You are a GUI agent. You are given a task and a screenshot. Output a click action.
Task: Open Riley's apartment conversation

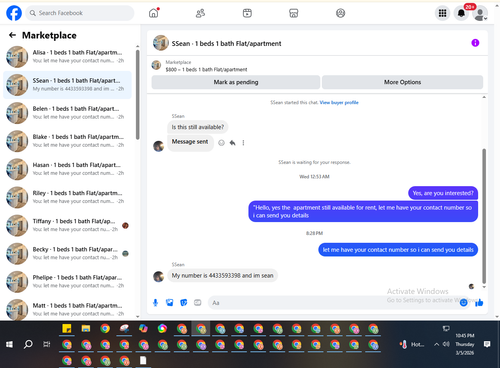67,197
